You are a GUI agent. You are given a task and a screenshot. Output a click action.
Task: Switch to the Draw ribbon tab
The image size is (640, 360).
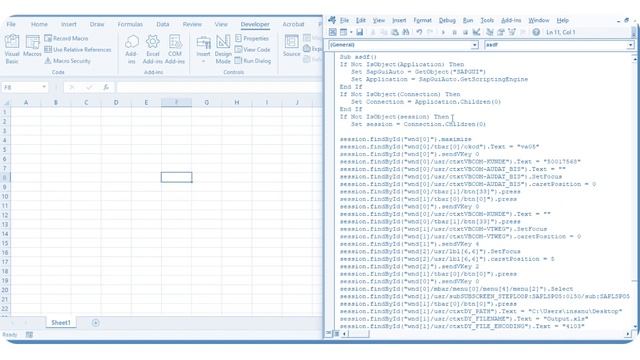pos(97,24)
